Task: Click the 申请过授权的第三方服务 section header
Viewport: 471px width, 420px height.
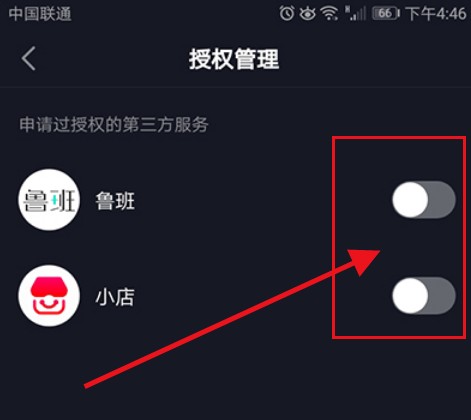Action: coord(114,125)
